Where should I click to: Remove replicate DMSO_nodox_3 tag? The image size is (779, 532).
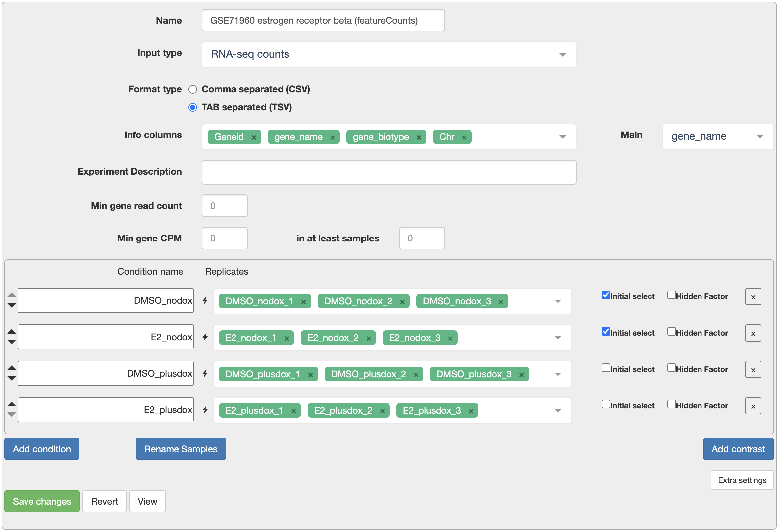click(x=501, y=302)
